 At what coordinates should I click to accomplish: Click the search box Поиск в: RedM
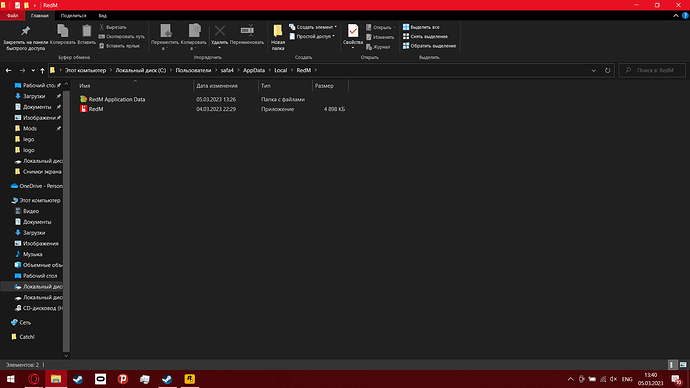coord(652,70)
